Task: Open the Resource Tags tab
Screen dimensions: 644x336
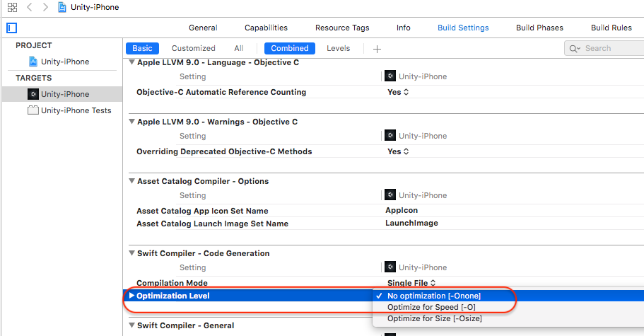Action: pos(342,28)
